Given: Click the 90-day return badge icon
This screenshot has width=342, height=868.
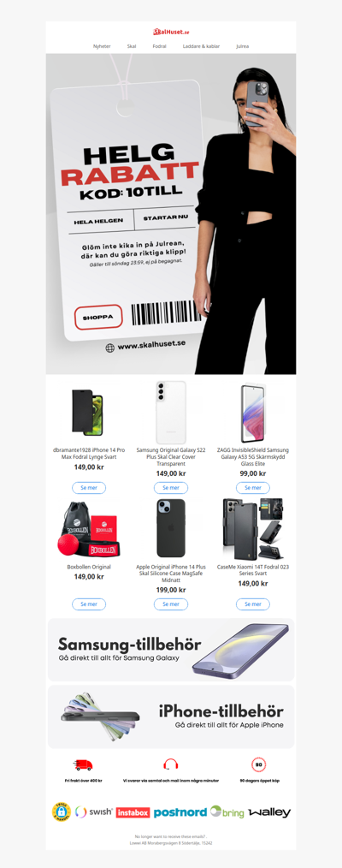Looking at the screenshot, I should (x=258, y=765).
